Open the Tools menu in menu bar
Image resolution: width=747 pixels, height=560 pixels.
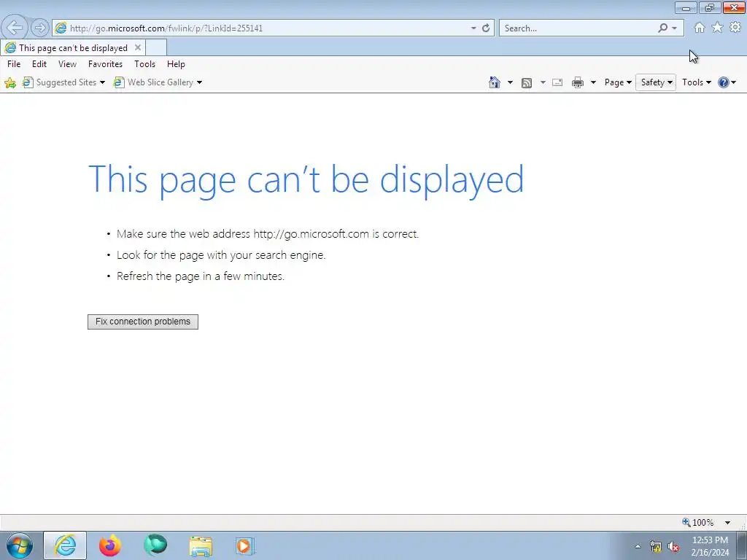[x=144, y=64]
